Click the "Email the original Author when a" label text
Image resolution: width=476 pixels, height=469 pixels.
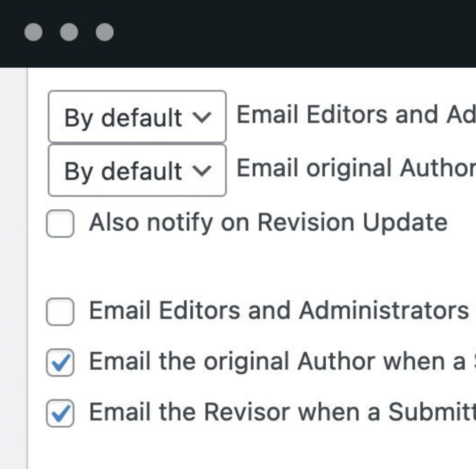click(x=277, y=361)
